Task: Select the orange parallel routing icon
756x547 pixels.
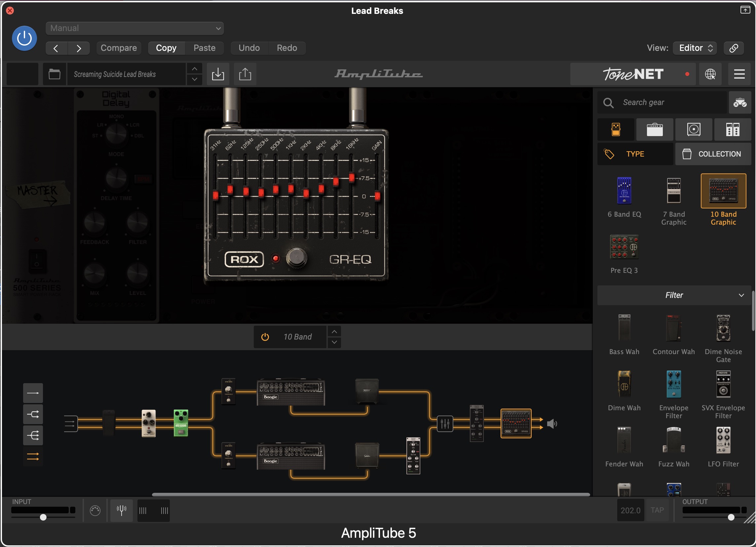Action: coord(33,457)
